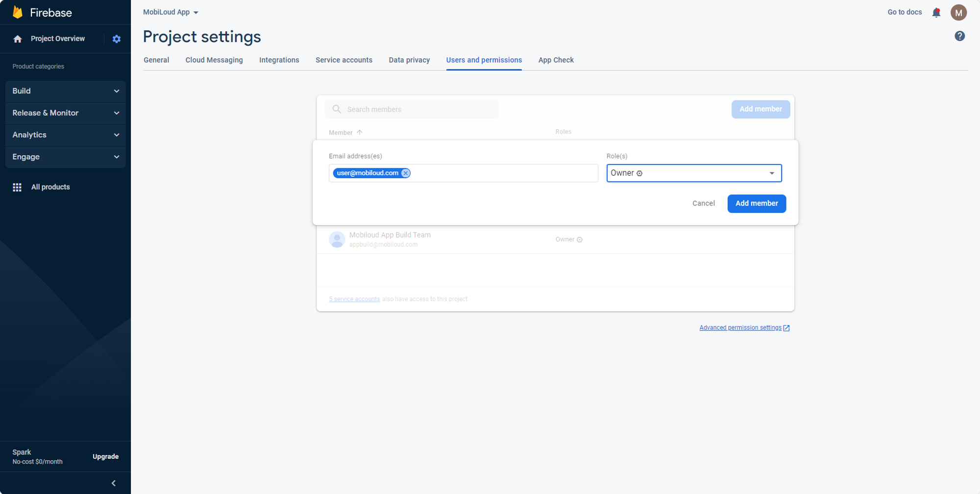Image resolution: width=980 pixels, height=494 pixels.
Task: Remove the user@mobiloud.com email chip
Action: coord(405,173)
